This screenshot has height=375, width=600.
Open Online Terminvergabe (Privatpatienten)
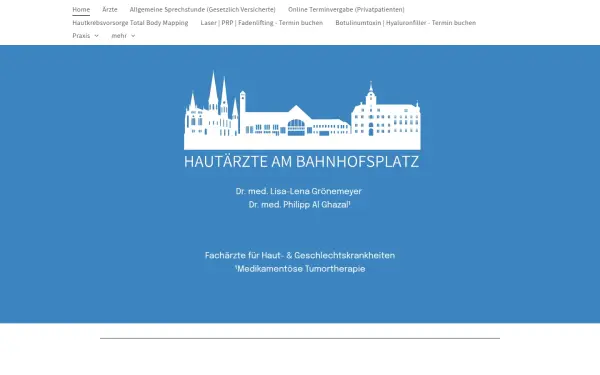[x=346, y=9]
